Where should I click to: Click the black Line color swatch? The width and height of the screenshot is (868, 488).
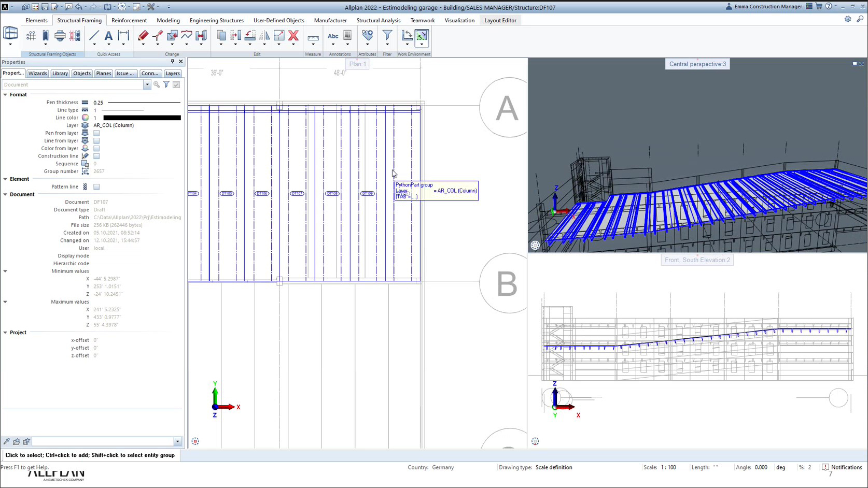[142, 118]
